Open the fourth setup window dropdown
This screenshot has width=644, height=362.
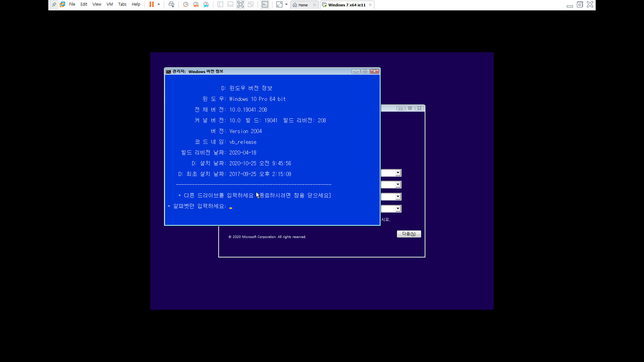398,209
